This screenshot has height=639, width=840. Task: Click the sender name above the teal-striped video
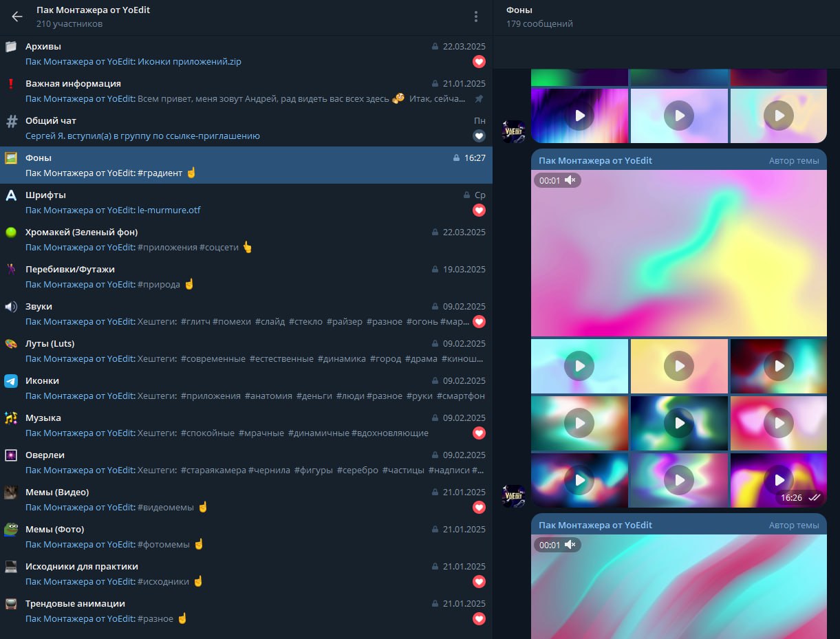[596, 526]
